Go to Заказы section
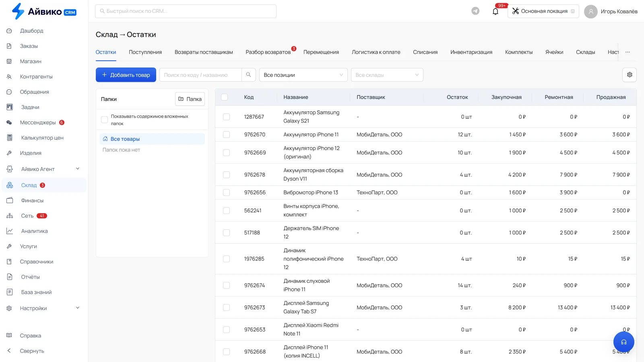This screenshot has height=362, width=644. 29,46
